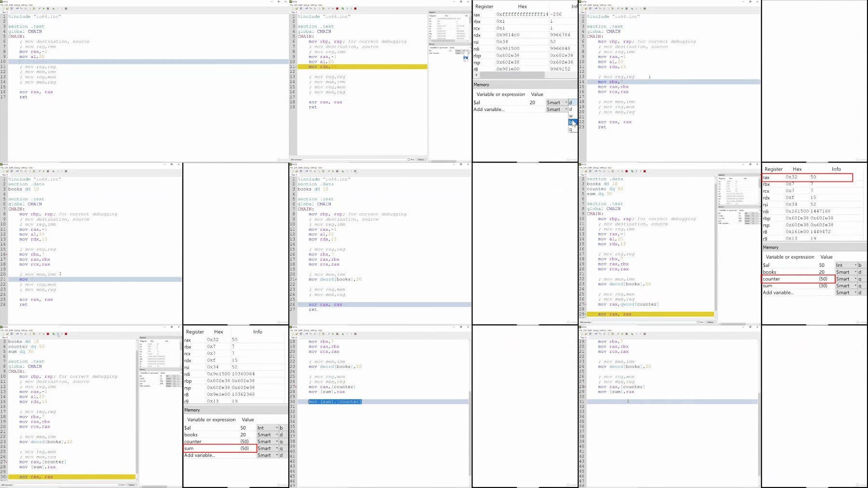Open Debug menu in the two-line mov rax/al window
The image size is (868, 488).
coord(17,5)
